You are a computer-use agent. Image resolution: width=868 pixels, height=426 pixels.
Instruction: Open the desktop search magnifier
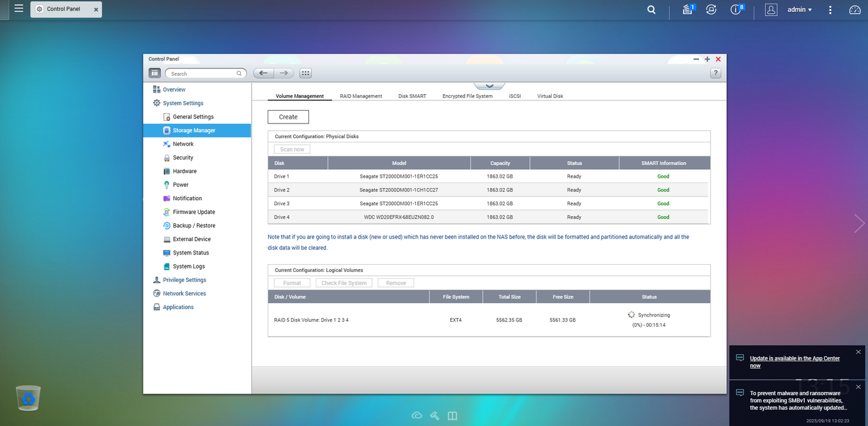pyautogui.click(x=651, y=10)
